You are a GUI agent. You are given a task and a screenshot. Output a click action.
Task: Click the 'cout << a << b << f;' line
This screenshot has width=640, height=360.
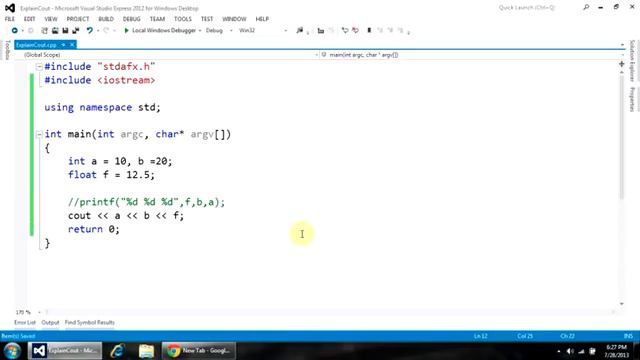(x=126, y=216)
